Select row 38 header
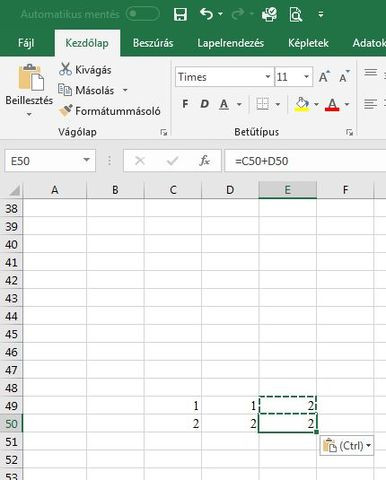This screenshot has width=386, height=480. pyautogui.click(x=11, y=209)
